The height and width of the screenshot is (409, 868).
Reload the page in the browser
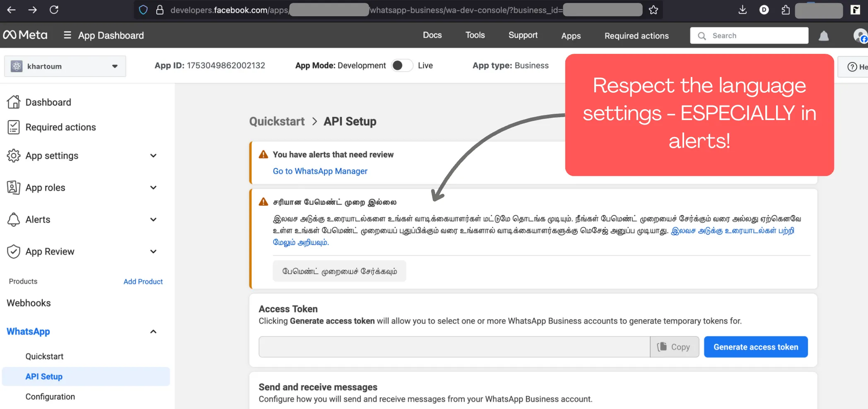coord(54,10)
